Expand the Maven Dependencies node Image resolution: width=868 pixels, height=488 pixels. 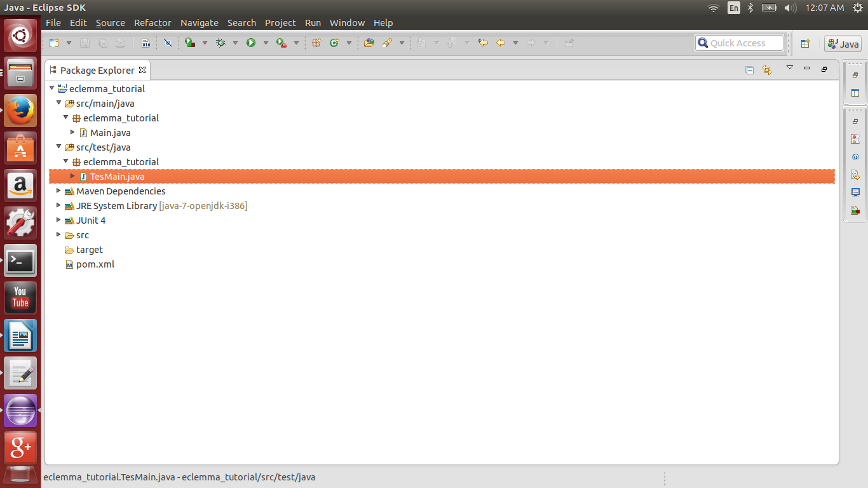[58, 191]
